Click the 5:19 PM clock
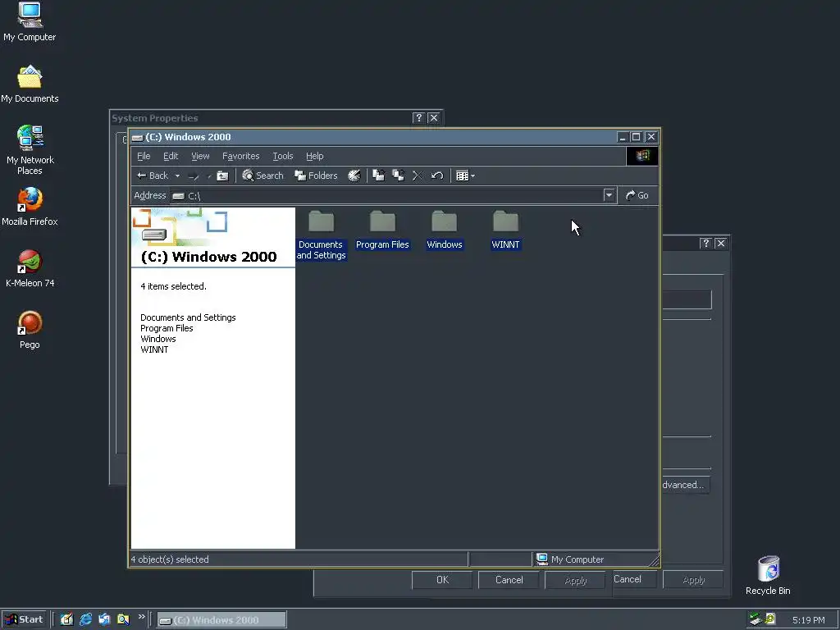This screenshot has height=630, width=840. click(x=808, y=620)
